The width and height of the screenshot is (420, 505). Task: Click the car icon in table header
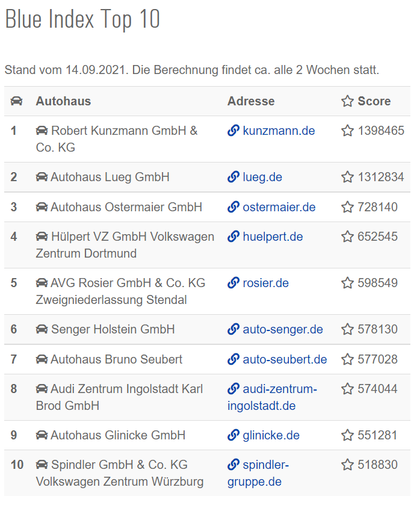point(16,101)
